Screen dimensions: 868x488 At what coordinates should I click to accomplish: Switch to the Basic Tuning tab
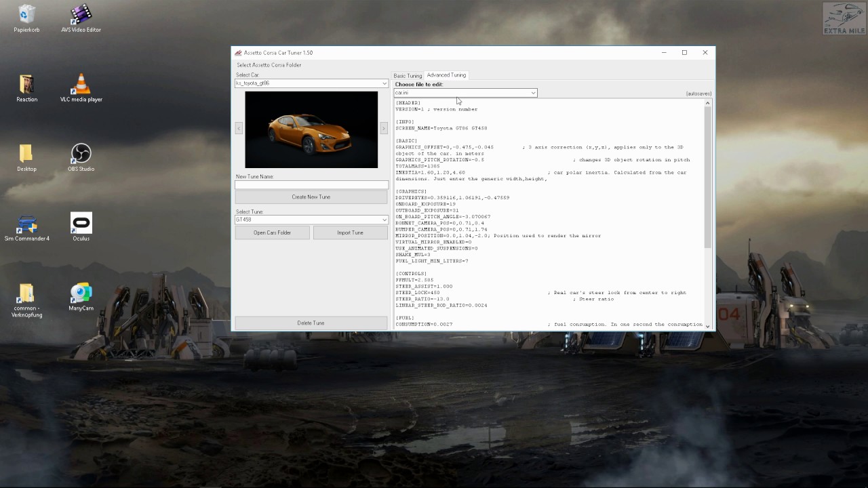pyautogui.click(x=408, y=76)
